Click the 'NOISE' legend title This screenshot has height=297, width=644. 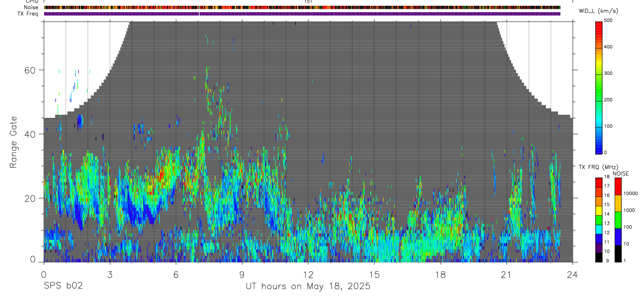point(620,173)
